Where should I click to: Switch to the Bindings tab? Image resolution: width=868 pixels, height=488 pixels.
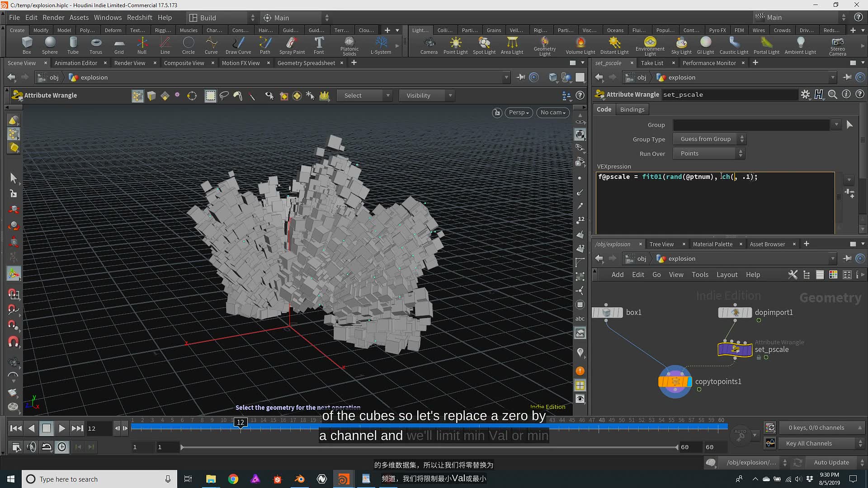632,109
